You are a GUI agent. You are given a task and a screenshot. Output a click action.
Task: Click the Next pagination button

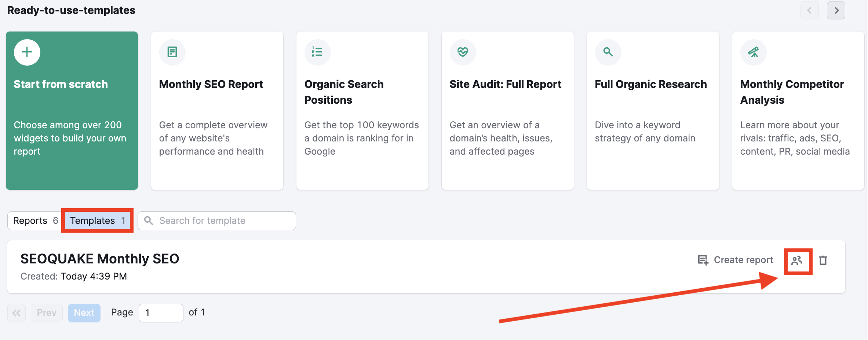pos(84,313)
